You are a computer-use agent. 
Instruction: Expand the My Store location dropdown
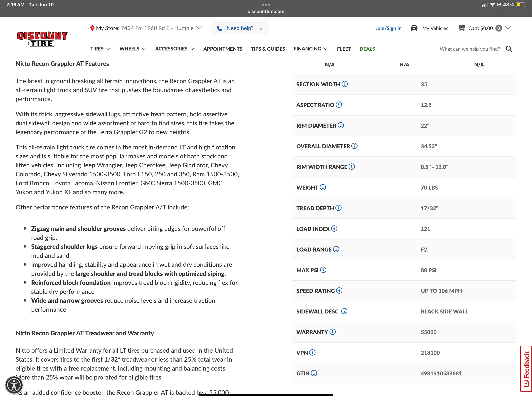[x=199, y=28]
